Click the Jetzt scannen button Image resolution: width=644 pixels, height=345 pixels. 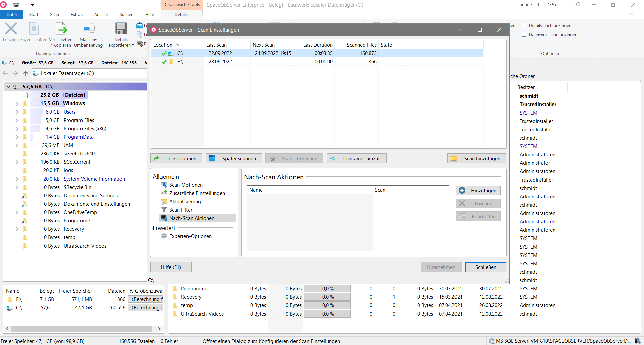176,159
